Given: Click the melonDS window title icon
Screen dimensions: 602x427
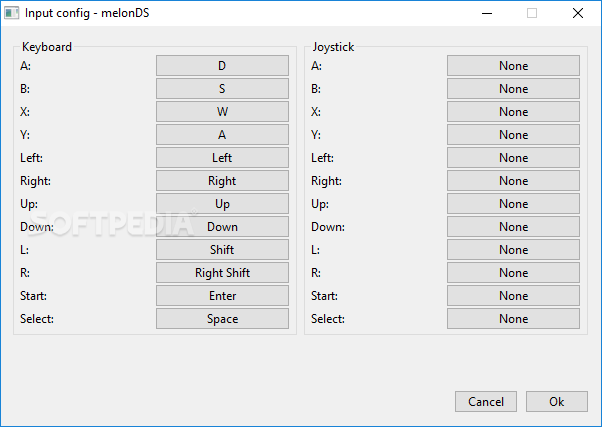Looking at the screenshot, I should click(12, 13).
